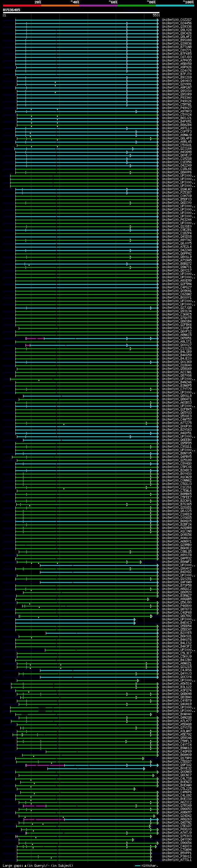Screen dimensions: 197x868
Task: Click the white query sequence ruler bar
Action: coord(81,12)
